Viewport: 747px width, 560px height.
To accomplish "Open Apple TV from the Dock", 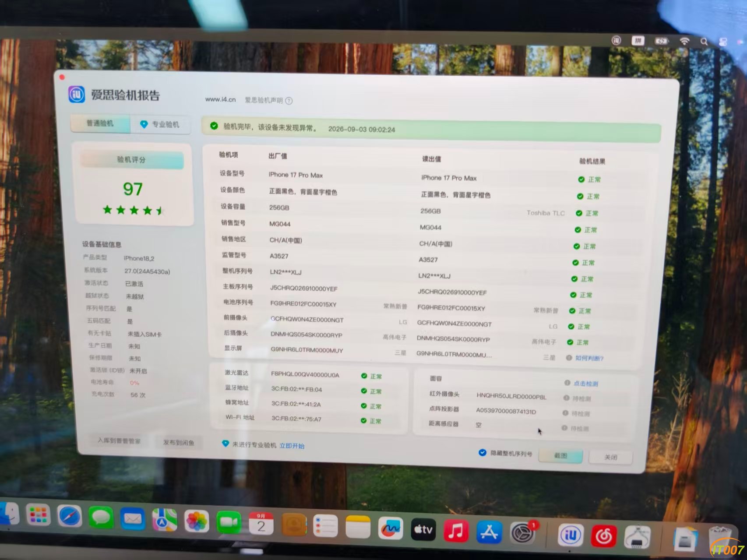I will [423, 530].
